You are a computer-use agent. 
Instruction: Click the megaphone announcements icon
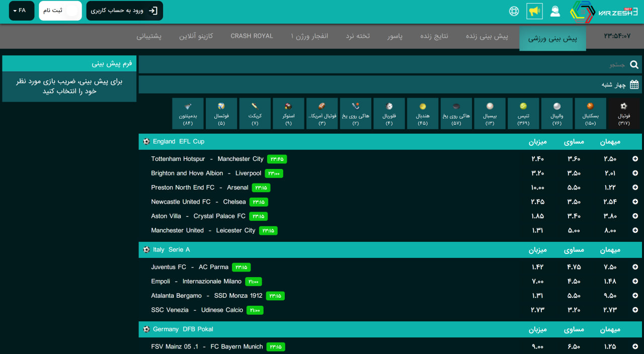pos(534,11)
